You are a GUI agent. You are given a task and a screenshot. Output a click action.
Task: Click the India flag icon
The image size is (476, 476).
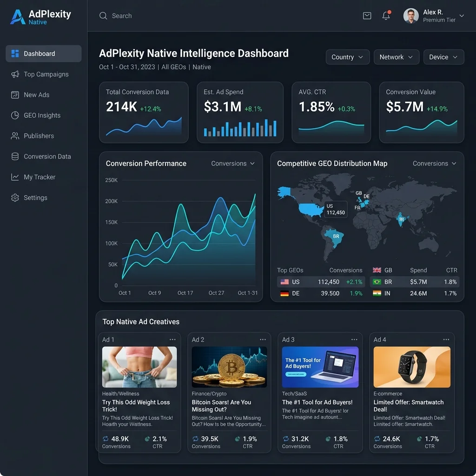[377, 293]
